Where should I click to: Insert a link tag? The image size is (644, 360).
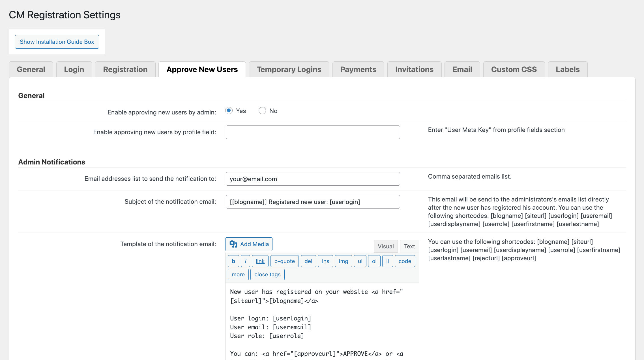[260, 261]
